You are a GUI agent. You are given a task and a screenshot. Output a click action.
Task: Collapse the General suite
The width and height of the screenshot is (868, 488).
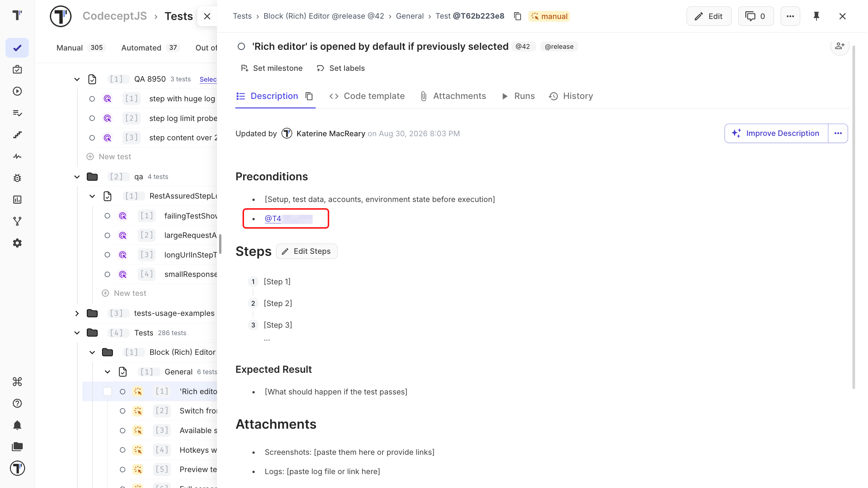[107, 372]
